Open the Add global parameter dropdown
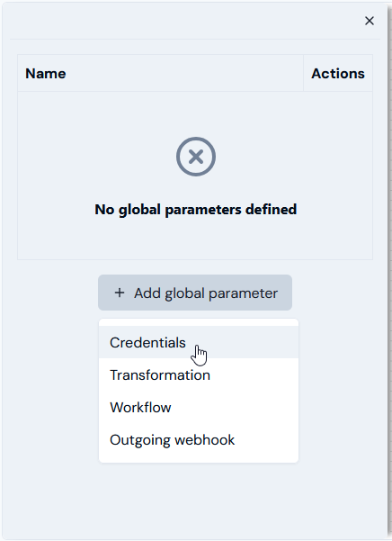The width and height of the screenshot is (392, 541). (x=195, y=293)
